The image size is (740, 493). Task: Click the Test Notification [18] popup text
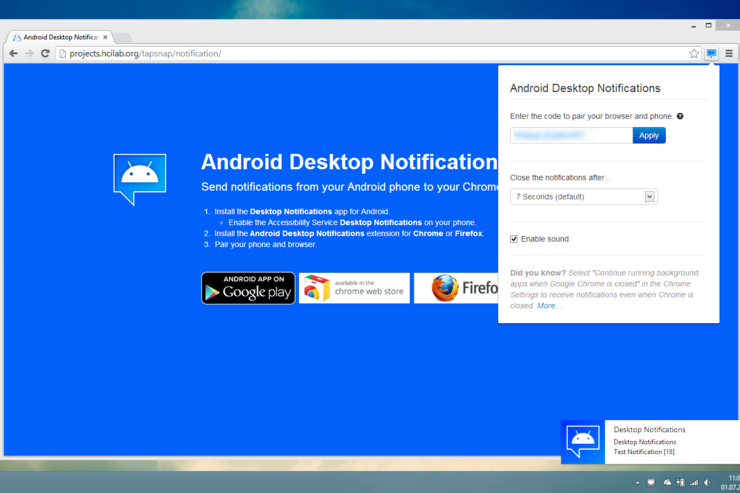(x=644, y=452)
